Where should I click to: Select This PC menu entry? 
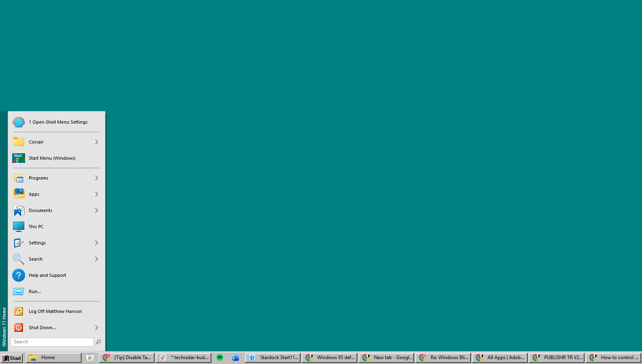56,227
